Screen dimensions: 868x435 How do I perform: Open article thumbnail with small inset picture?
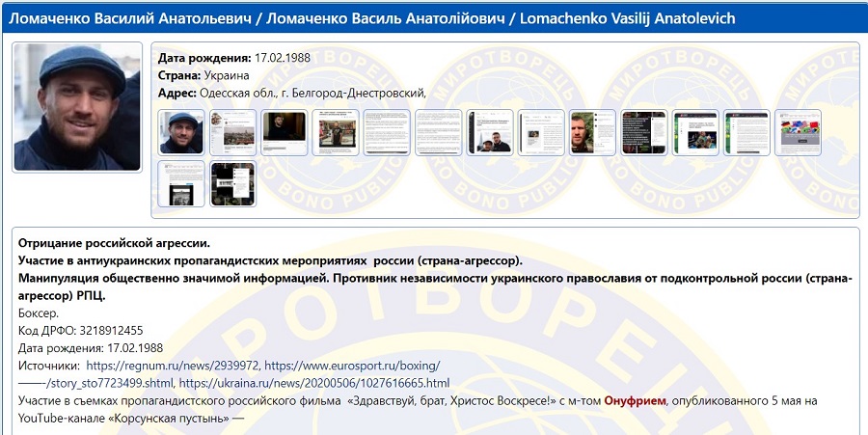pos(541,133)
